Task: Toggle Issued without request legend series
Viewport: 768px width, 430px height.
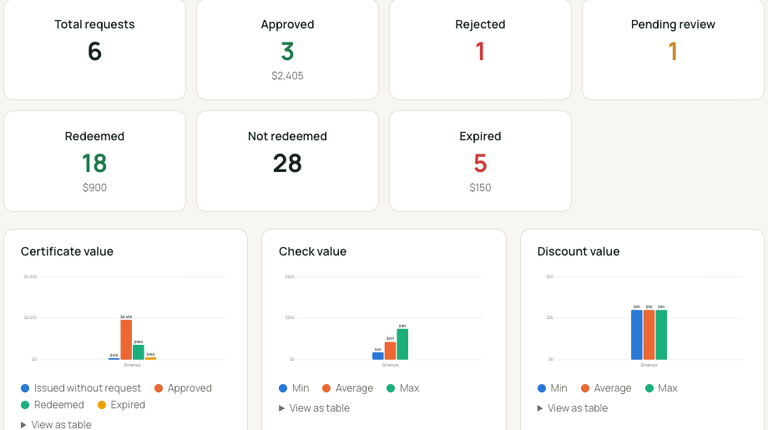Action: pyautogui.click(x=81, y=388)
